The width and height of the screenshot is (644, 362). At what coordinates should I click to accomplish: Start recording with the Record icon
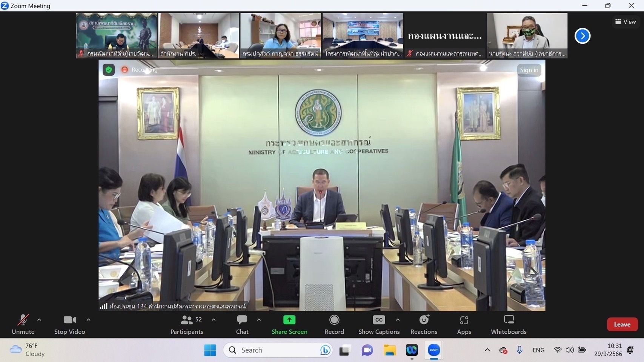pos(334,320)
